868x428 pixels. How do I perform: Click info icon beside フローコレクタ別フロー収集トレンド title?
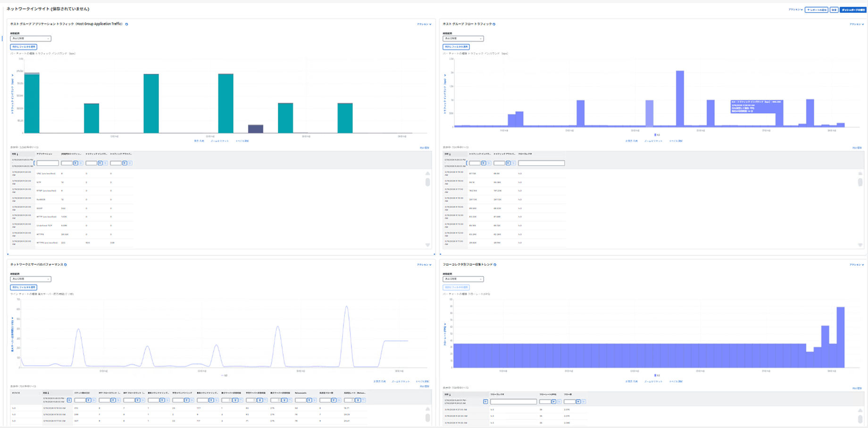click(495, 265)
